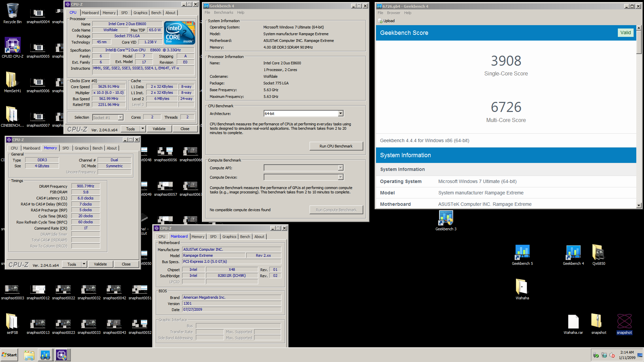
Task: Click Validate in Memory CPU-Z window
Action: (100, 264)
